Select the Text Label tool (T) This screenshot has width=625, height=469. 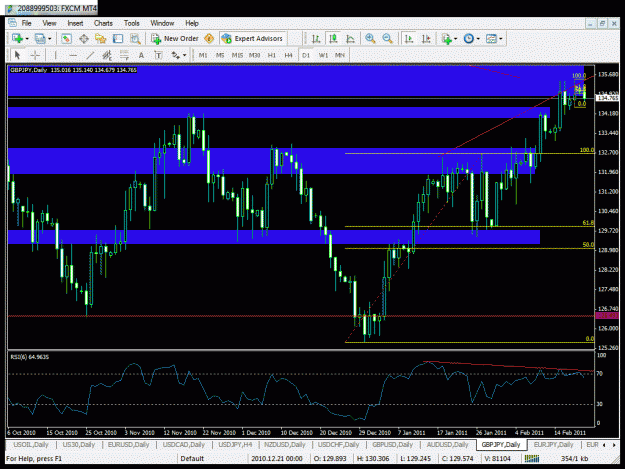pyautogui.click(x=158, y=55)
